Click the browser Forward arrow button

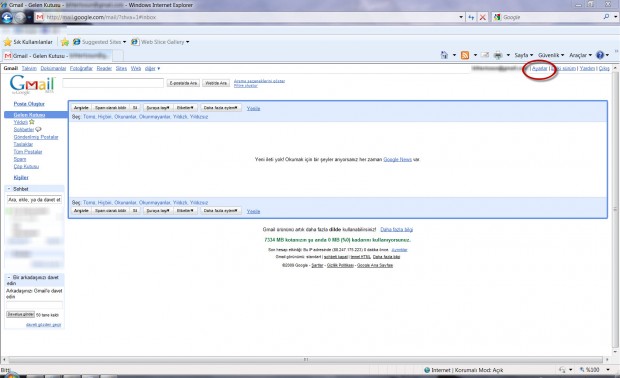tap(19, 17)
